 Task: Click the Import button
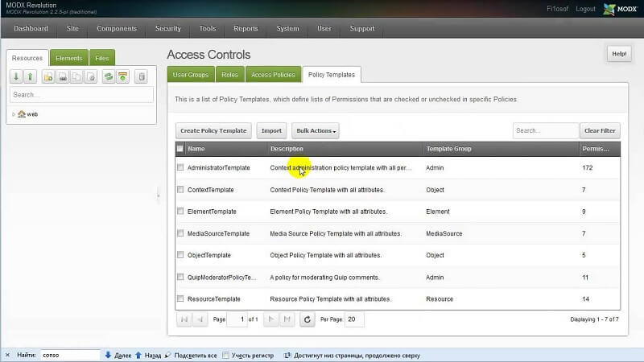tap(271, 130)
